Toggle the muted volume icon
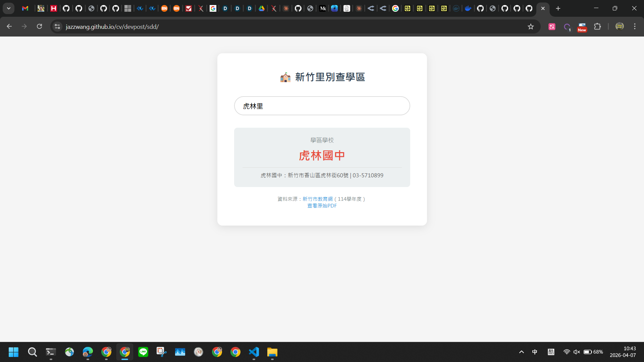Screen dimensions: 644x362 coord(577,352)
